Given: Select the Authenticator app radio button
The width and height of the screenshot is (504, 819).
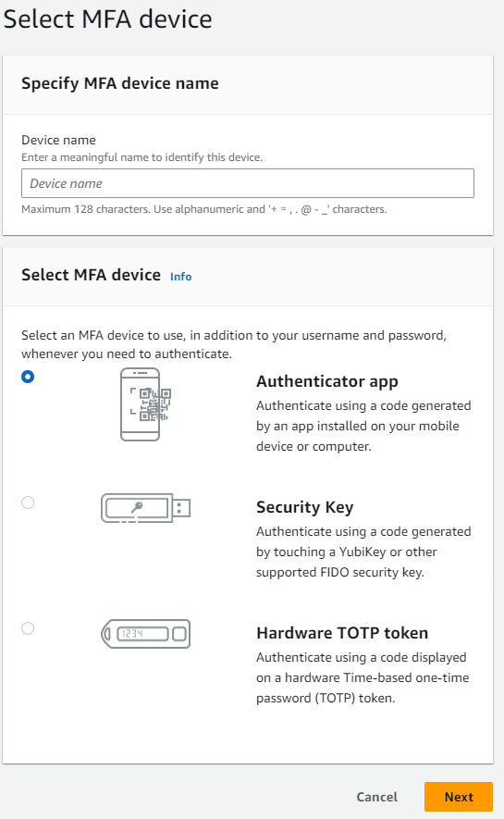Looking at the screenshot, I should pyautogui.click(x=28, y=377).
